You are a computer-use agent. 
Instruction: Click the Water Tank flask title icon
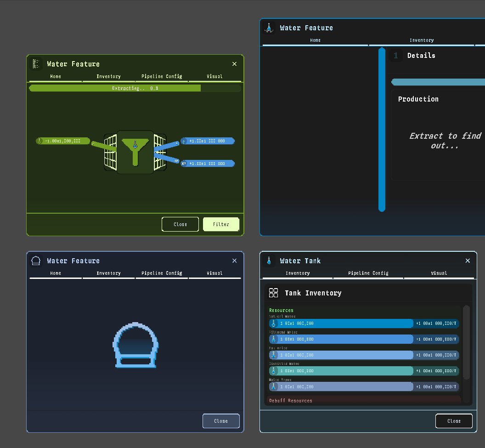[269, 261]
